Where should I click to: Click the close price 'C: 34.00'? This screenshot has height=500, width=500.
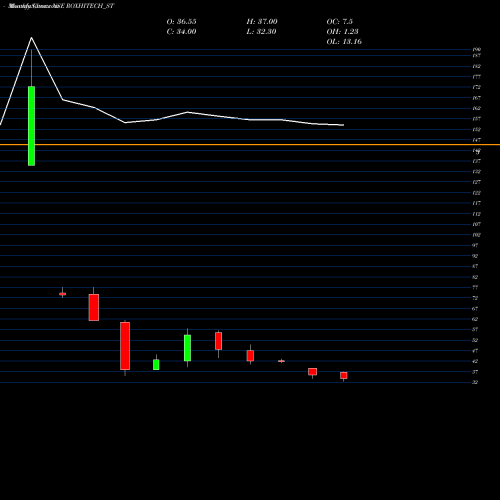[181, 32]
